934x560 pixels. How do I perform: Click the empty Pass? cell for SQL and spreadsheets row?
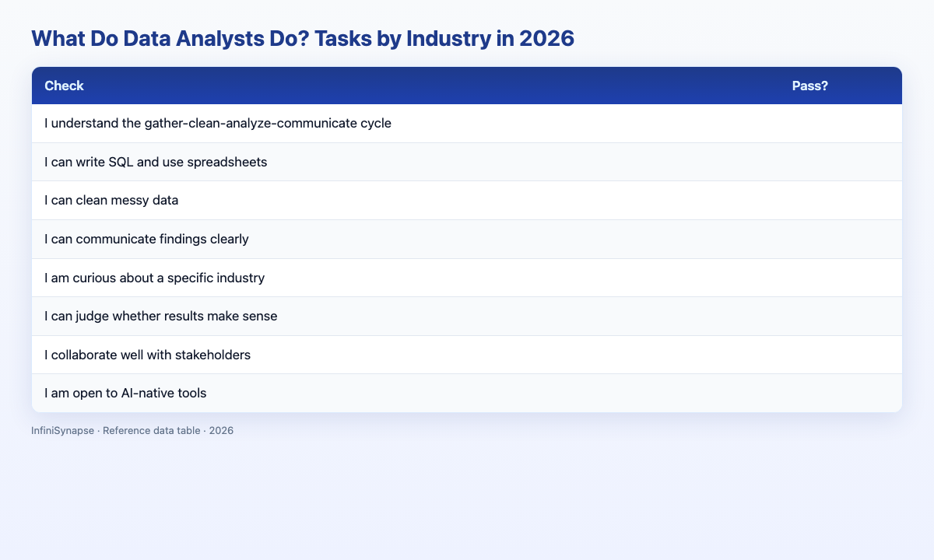841,162
